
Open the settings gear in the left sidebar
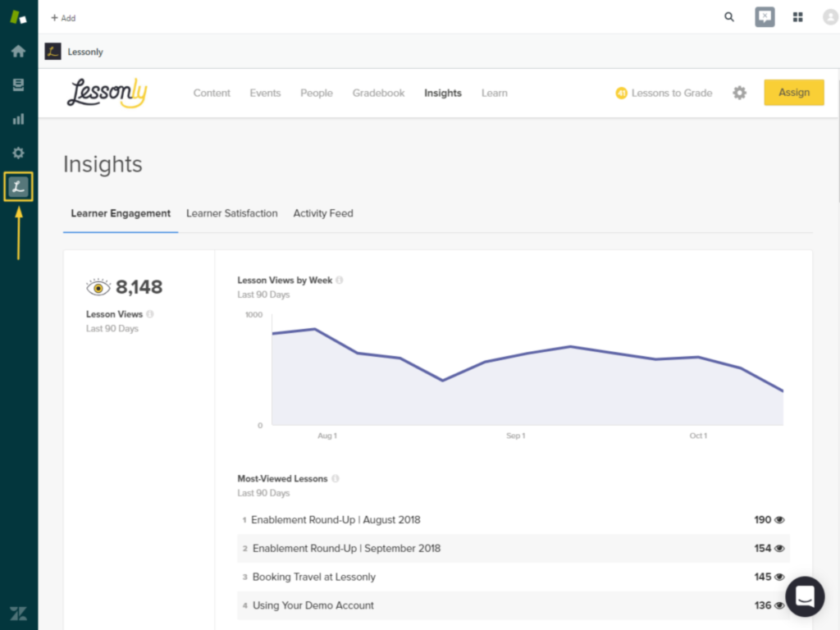tap(18, 152)
